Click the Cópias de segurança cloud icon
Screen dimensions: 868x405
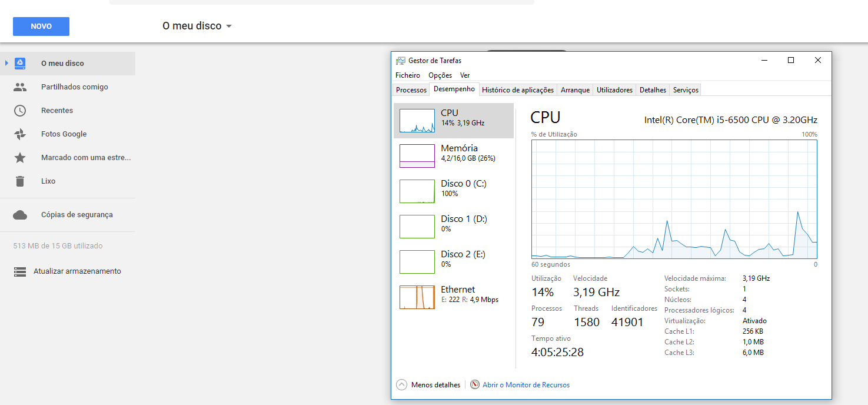(x=20, y=215)
